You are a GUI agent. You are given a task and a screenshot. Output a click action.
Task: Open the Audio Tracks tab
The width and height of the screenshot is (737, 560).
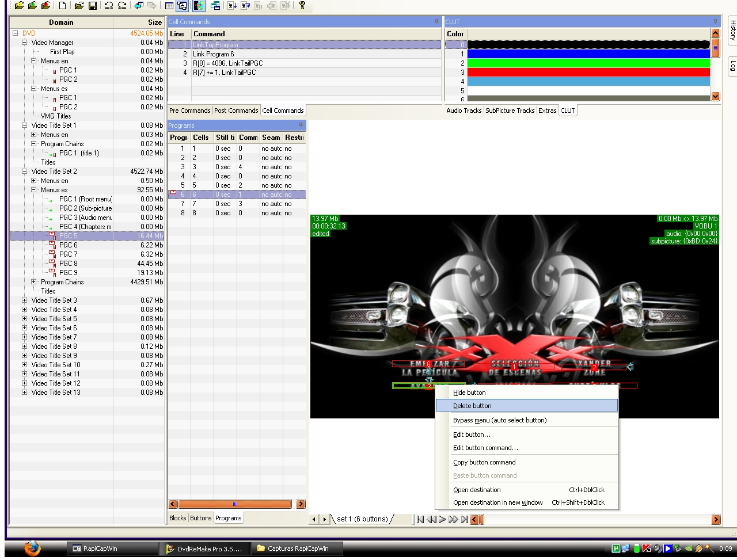point(464,111)
